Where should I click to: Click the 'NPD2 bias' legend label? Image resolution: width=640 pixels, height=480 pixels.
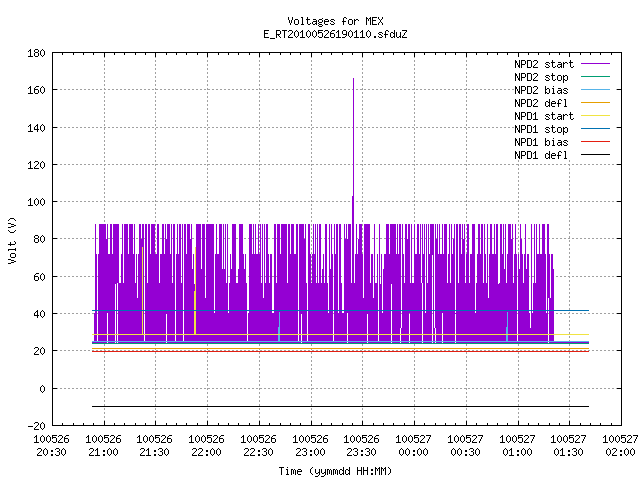541,90
